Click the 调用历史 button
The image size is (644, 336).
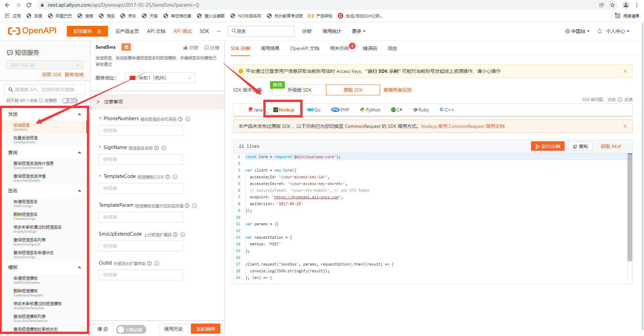click(x=173, y=329)
